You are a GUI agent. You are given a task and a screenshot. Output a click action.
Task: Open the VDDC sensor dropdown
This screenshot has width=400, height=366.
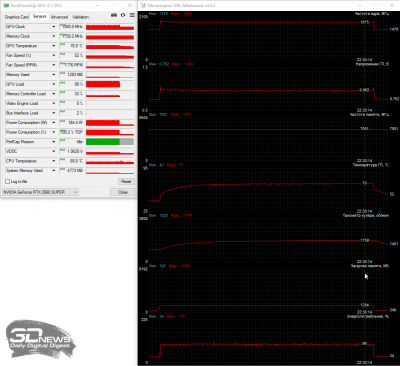(x=54, y=151)
